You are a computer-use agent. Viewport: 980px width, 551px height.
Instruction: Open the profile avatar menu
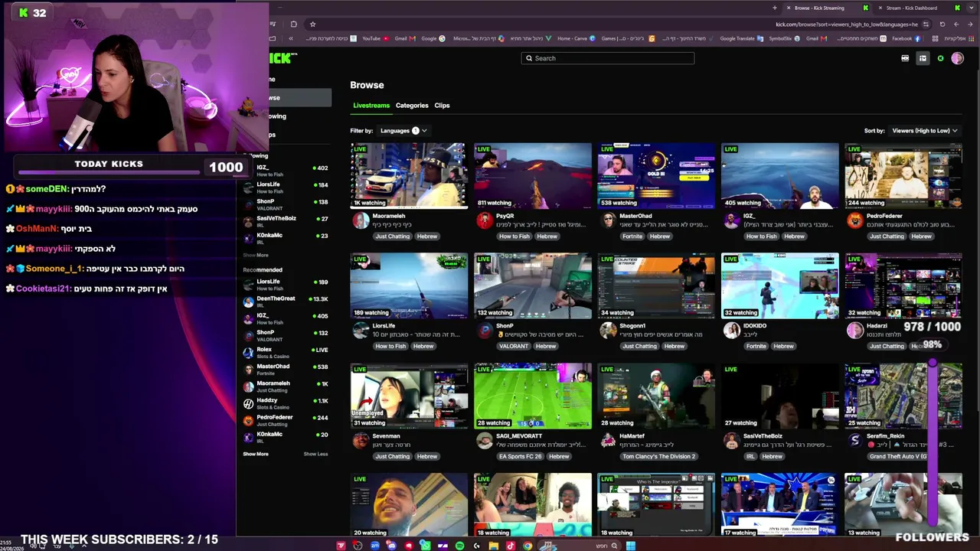point(957,58)
